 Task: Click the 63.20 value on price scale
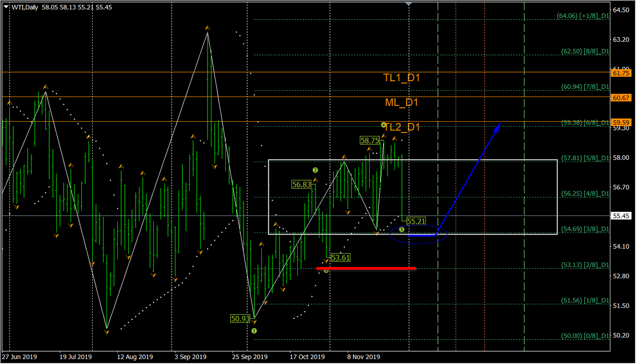(x=621, y=39)
